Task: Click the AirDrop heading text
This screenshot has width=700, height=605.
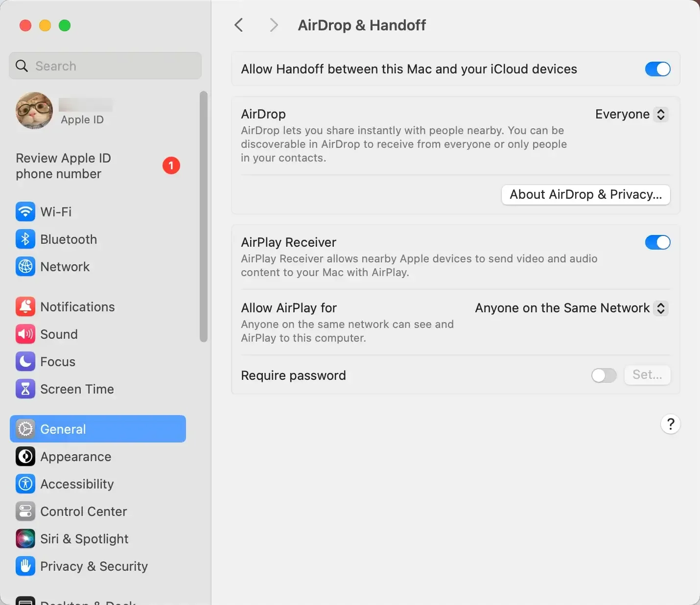Action: click(263, 114)
